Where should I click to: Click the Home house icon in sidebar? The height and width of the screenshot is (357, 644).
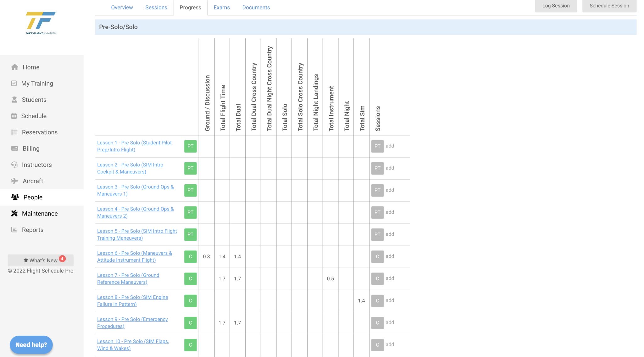14,67
